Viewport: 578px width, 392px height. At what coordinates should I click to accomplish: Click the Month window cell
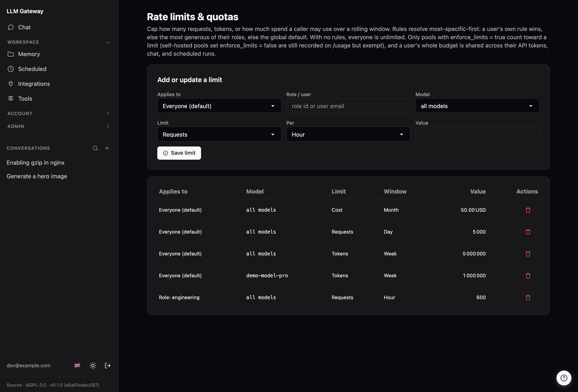pyautogui.click(x=391, y=210)
